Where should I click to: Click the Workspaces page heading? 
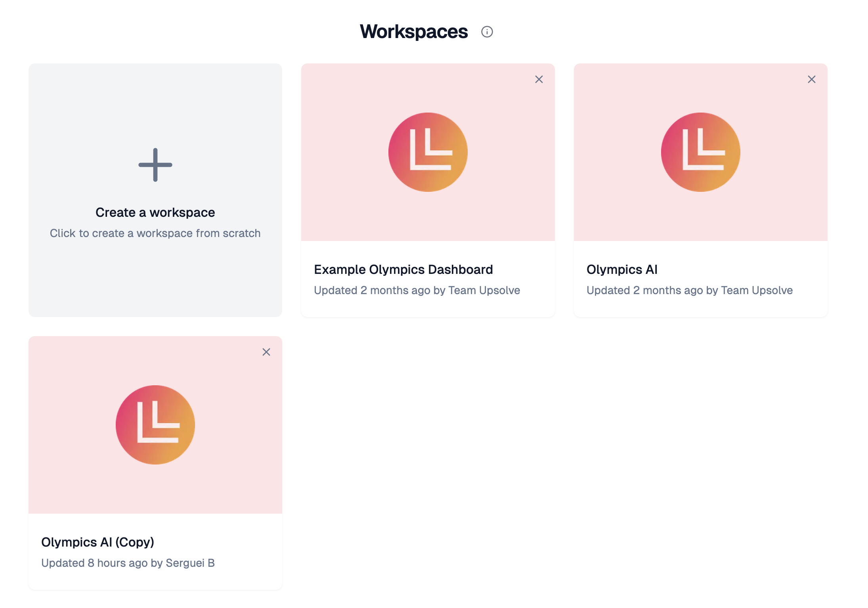pos(414,32)
